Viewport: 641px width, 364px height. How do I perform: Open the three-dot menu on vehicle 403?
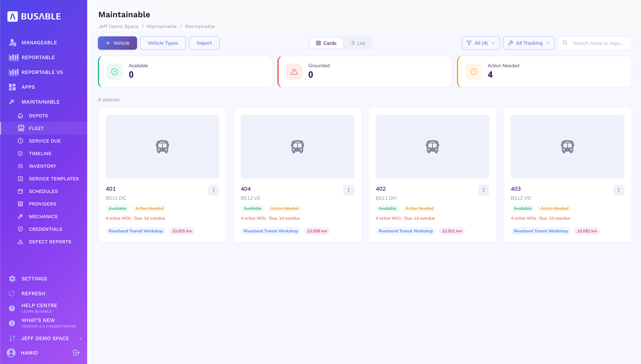(619, 190)
